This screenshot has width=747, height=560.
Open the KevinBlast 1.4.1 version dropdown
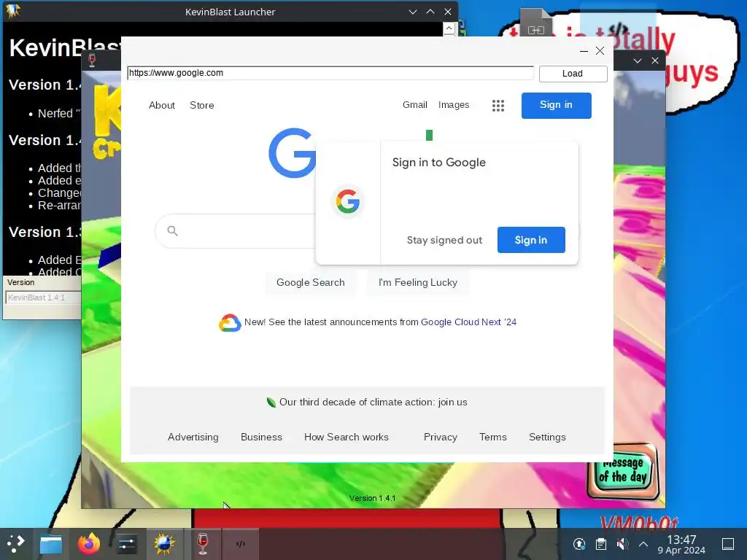coord(43,297)
